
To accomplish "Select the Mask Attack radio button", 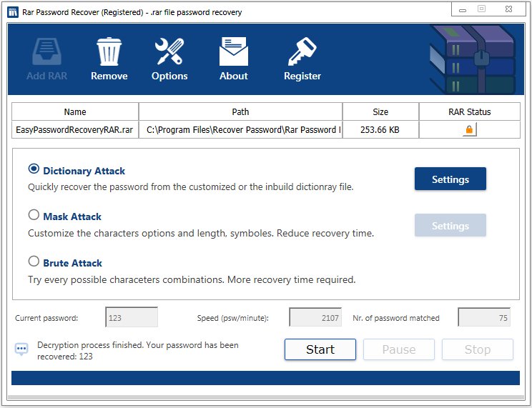I will click(34, 214).
